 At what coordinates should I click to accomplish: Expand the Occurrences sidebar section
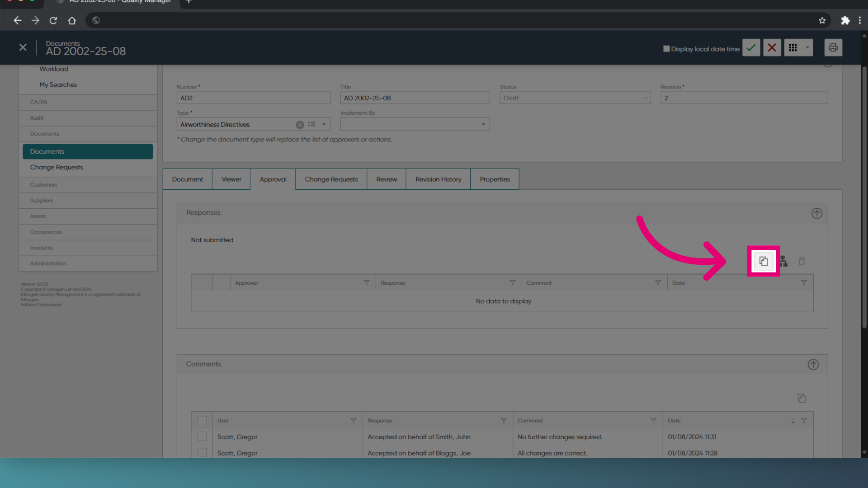coord(88,232)
